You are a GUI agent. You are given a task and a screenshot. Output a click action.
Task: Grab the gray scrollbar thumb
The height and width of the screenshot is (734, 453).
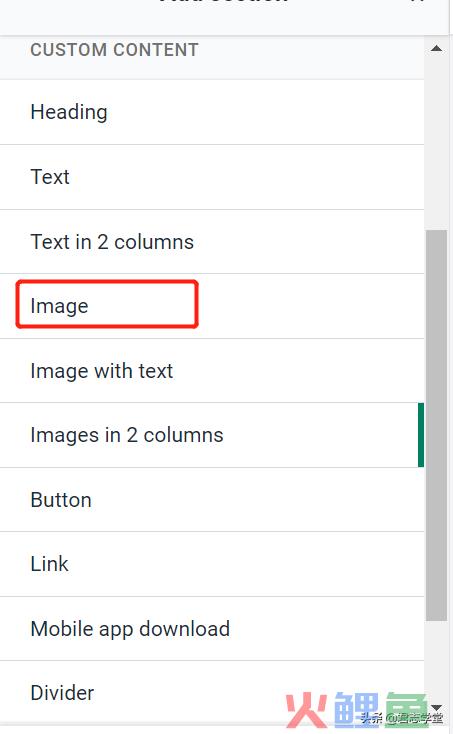tap(437, 426)
